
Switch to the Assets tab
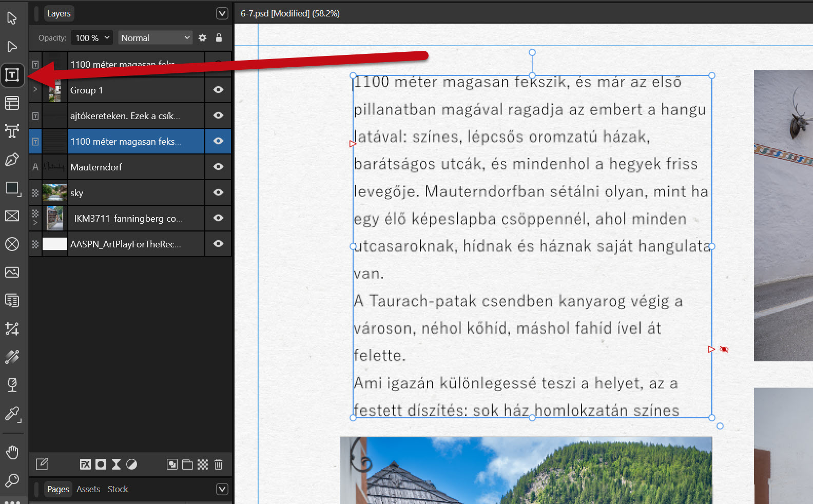[88, 489]
